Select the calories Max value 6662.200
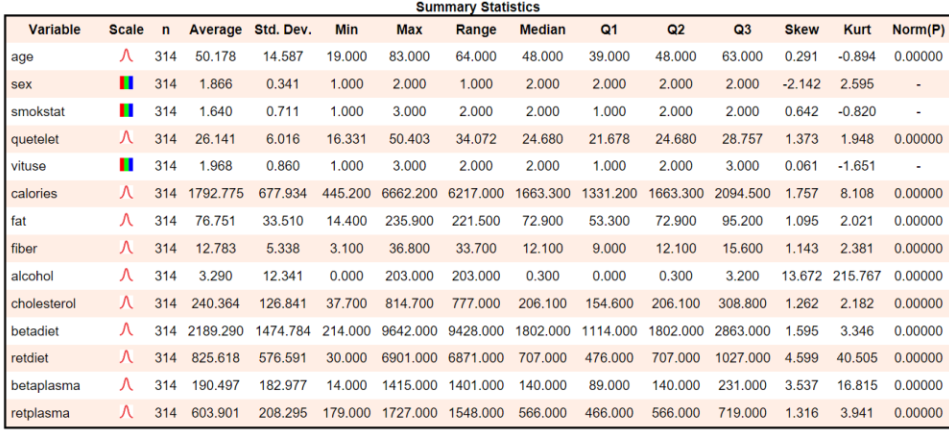949x434 pixels. (x=409, y=193)
